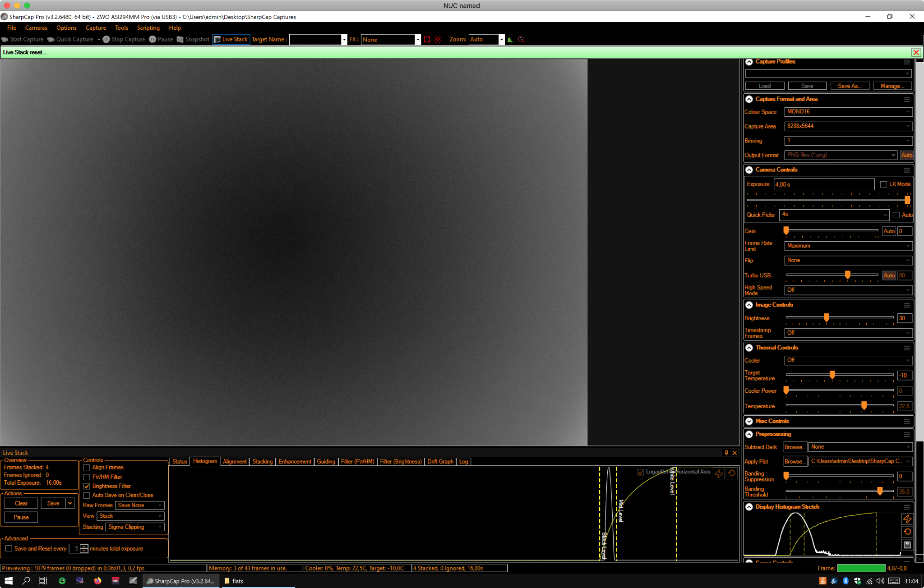This screenshot has width=924, height=588.
Task: Click the Quick Capture camera icon
Action: click(51, 39)
